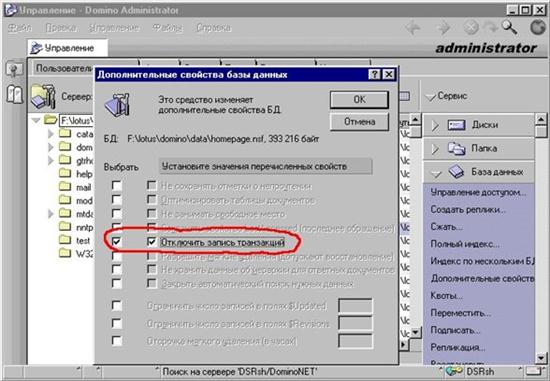
Task: Open the Файл menu
Action: (20, 27)
